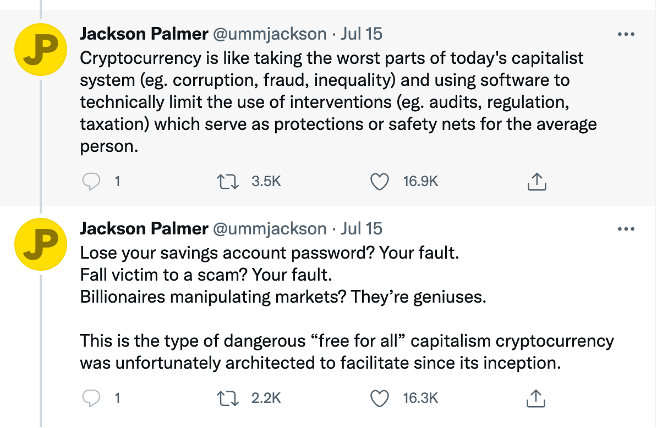Screen dimensions: 658x428
Task: Visit @ummjackson handle on second tweet
Action: 270,229
